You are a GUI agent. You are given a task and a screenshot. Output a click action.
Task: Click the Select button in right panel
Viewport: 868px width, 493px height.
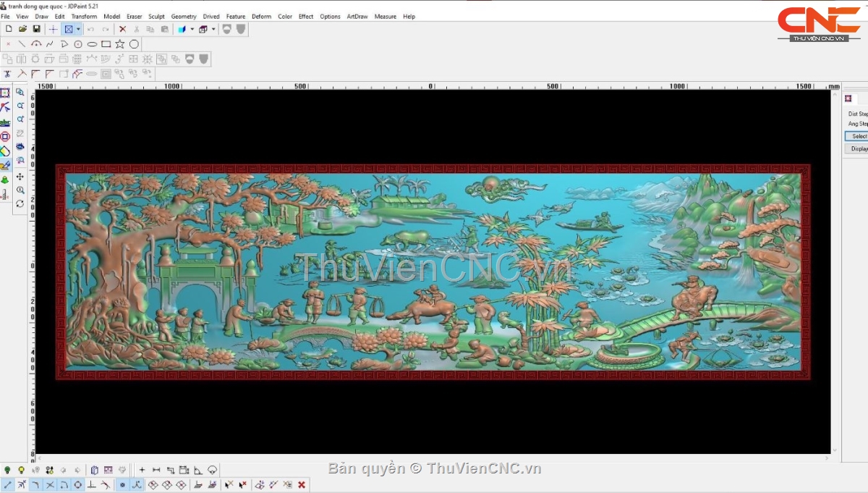[858, 136]
